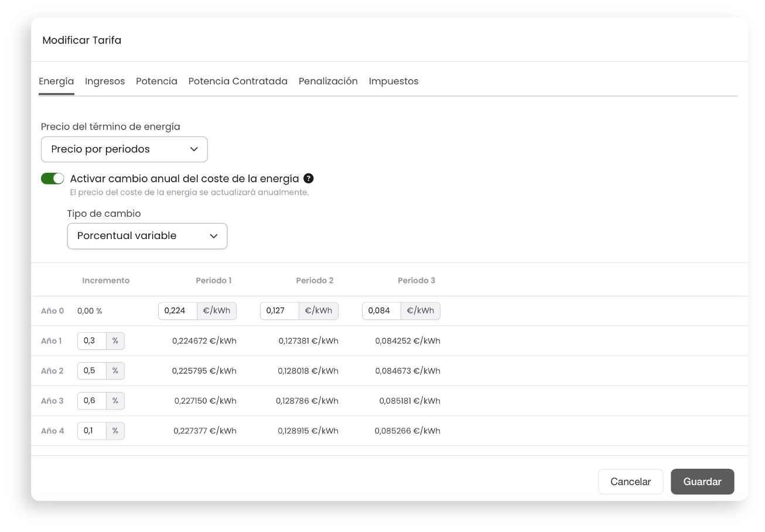Image resolution: width=765 pixels, height=532 pixels.
Task: Click the Periodo 3 column header
Action: click(x=416, y=281)
